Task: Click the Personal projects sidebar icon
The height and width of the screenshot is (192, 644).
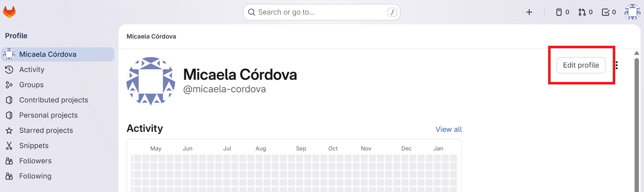Action: point(9,115)
